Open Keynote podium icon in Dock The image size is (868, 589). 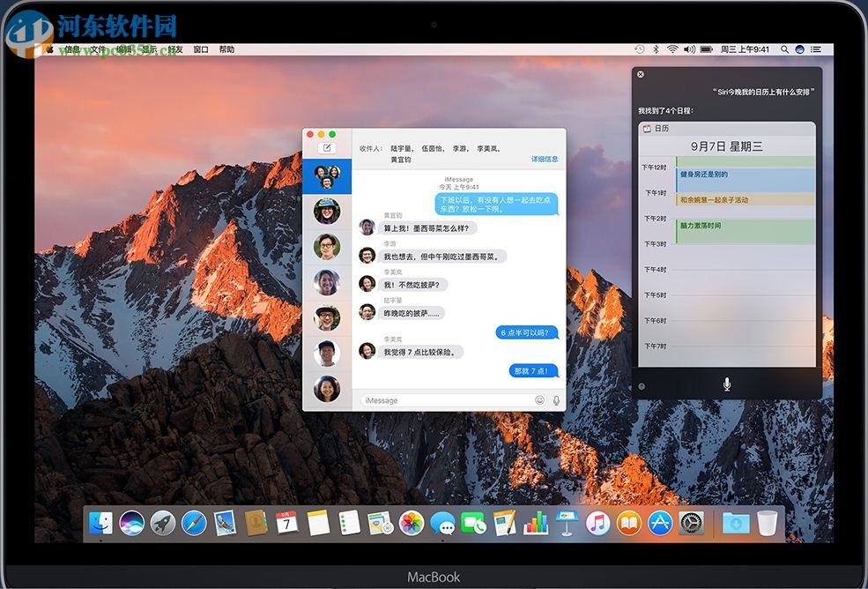pos(567,523)
